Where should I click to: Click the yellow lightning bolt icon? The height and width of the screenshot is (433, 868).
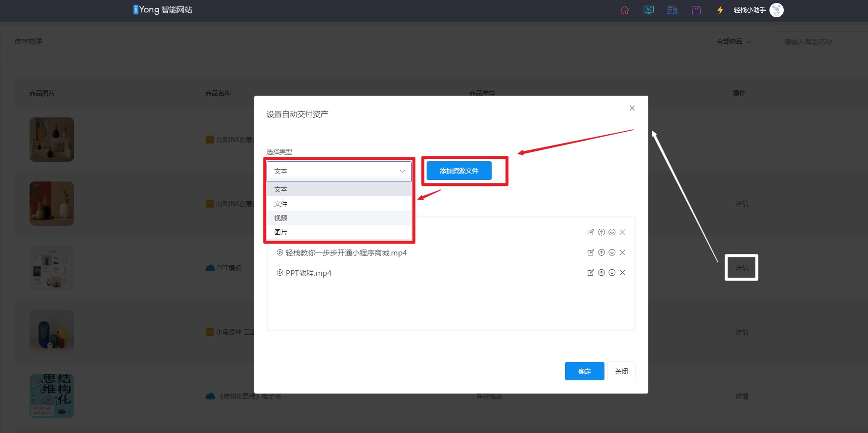point(720,10)
